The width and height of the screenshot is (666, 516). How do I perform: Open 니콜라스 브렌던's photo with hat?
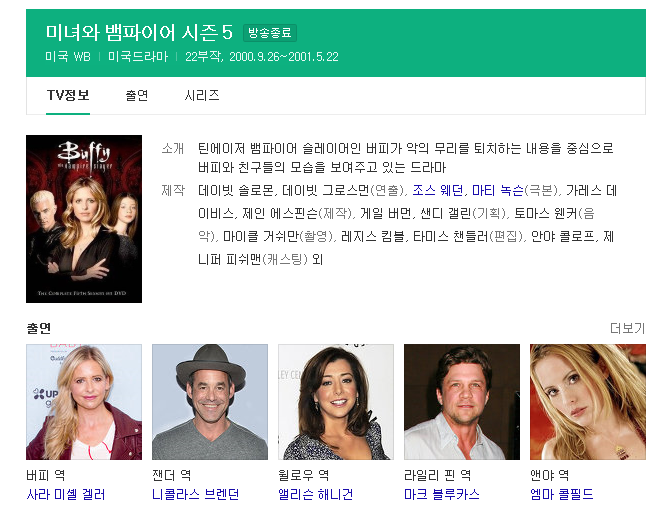click(x=210, y=402)
